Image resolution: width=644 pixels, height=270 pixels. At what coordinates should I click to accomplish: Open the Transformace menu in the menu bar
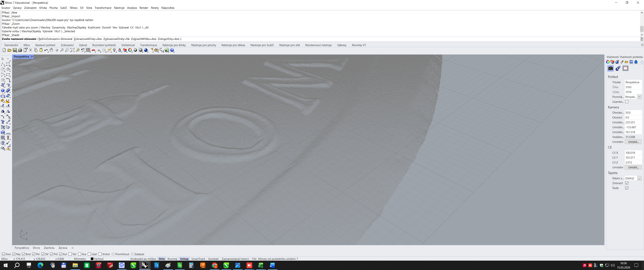(103, 8)
